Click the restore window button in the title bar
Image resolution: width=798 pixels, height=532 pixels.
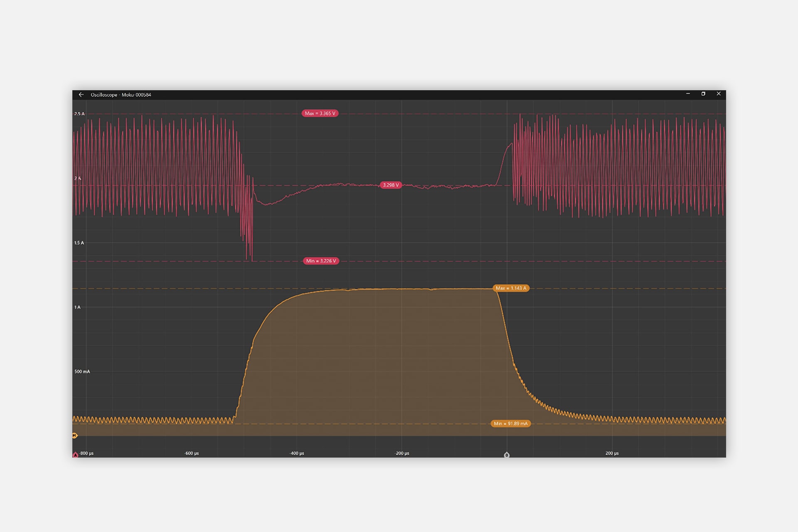coord(704,94)
